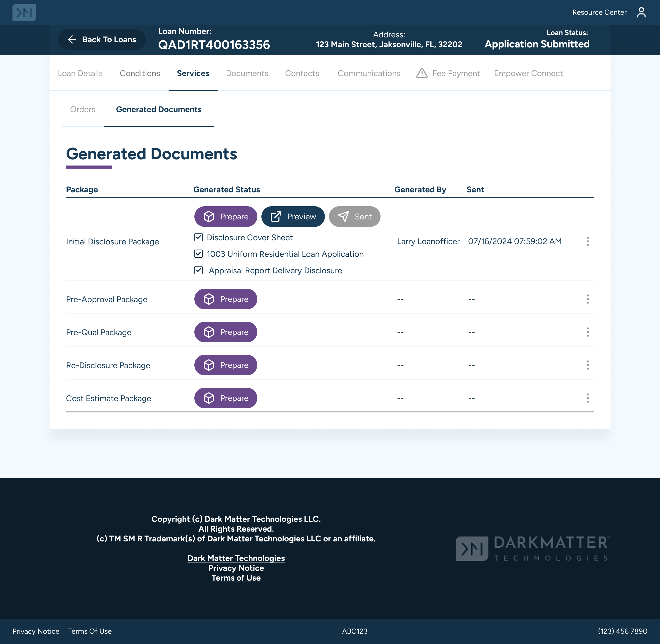Click the external-link icon on Preview button

tap(276, 217)
